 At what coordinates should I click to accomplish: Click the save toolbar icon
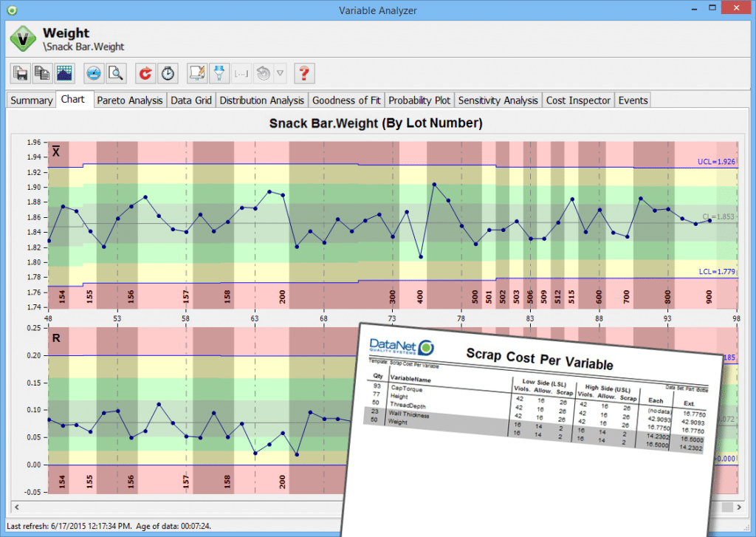pos(20,73)
